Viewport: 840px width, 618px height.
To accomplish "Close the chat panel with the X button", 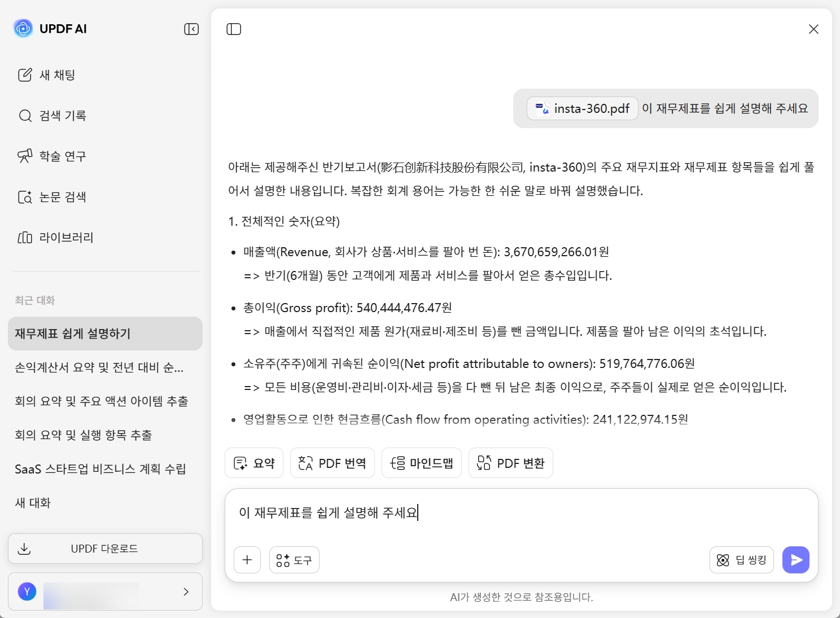I will pyautogui.click(x=813, y=29).
